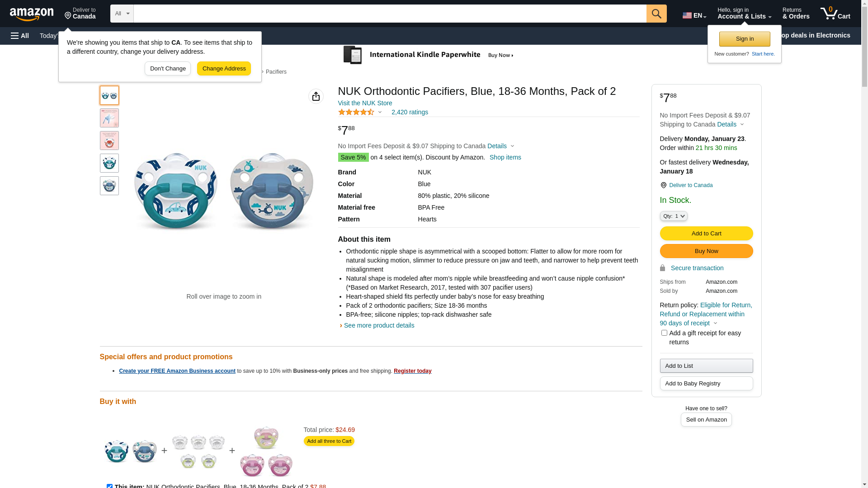Screen dimensions: 868x488
Task: Open the Qty quantity dropdown
Action: coord(674,216)
